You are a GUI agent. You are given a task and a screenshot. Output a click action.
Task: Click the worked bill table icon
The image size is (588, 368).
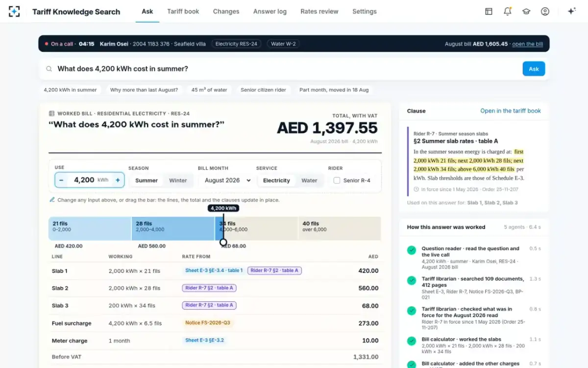point(51,113)
